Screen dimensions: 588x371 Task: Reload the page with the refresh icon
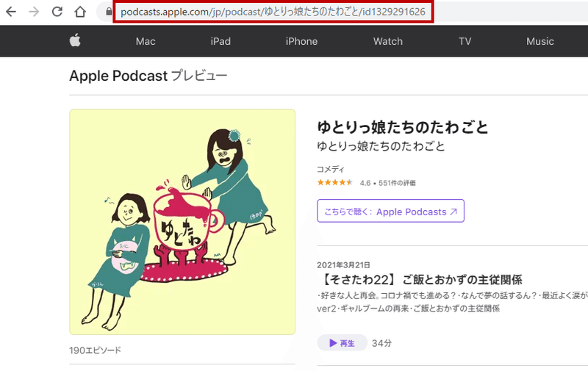click(57, 12)
